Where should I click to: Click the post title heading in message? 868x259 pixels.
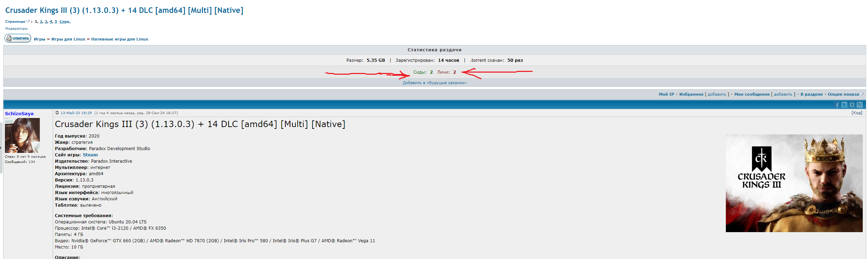tap(200, 124)
